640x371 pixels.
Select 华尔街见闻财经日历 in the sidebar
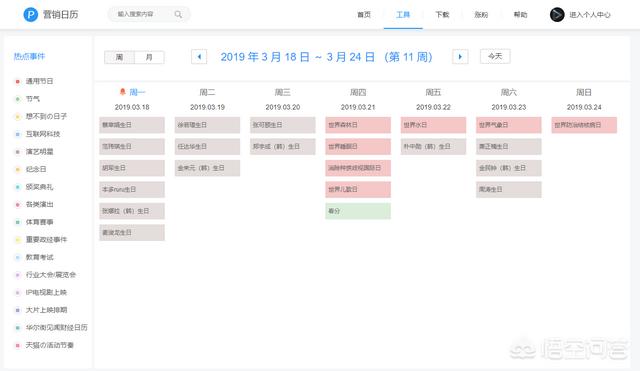[56, 327]
